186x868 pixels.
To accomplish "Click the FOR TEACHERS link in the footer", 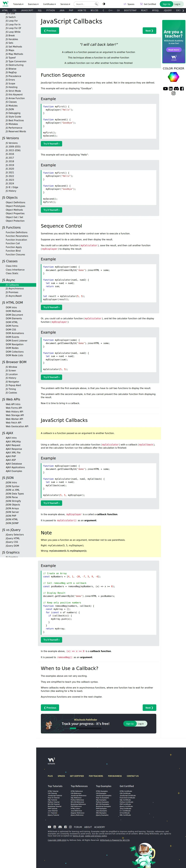I will (96, 776).
